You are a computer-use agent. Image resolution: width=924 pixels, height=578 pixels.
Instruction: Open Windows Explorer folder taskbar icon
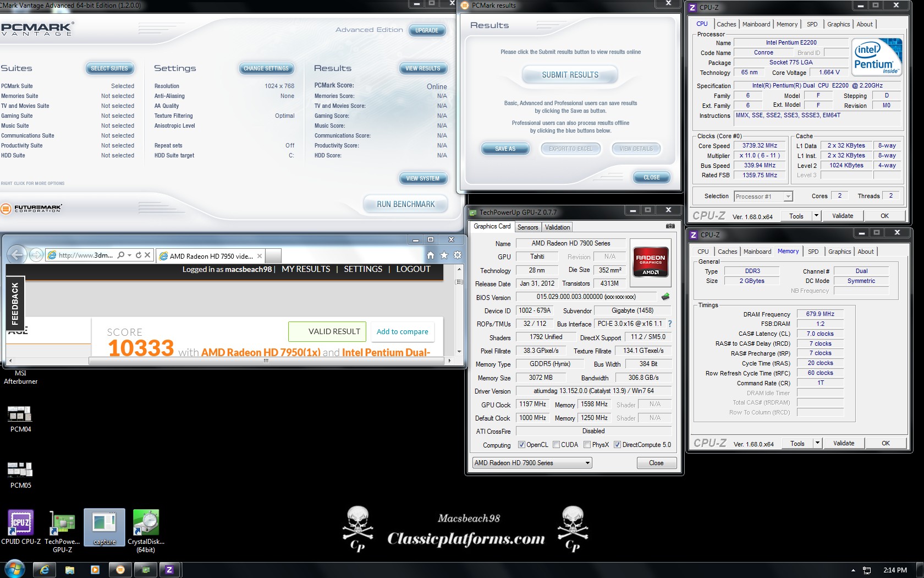(70, 570)
